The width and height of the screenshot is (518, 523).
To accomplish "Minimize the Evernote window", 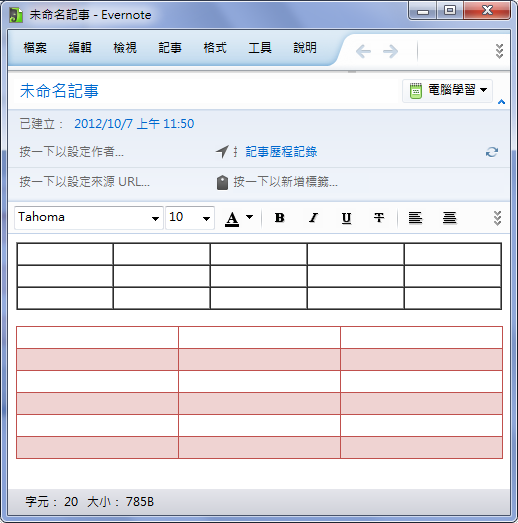I will [423, 12].
